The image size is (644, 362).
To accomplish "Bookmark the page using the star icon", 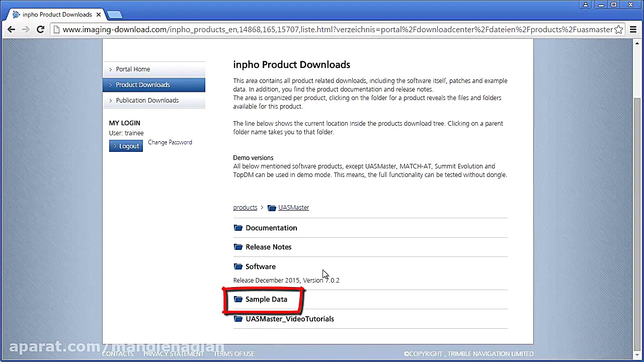I will (x=619, y=30).
